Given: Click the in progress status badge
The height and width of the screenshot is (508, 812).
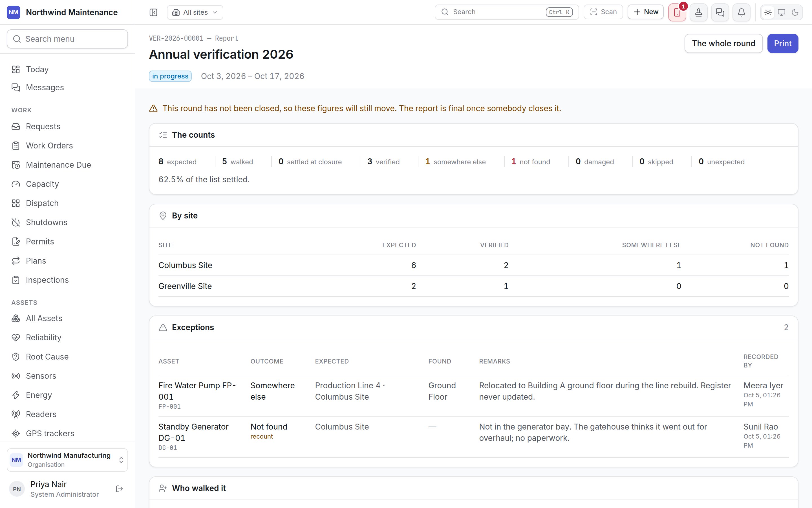Looking at the screenshot, I should click(x=170, y=76).
